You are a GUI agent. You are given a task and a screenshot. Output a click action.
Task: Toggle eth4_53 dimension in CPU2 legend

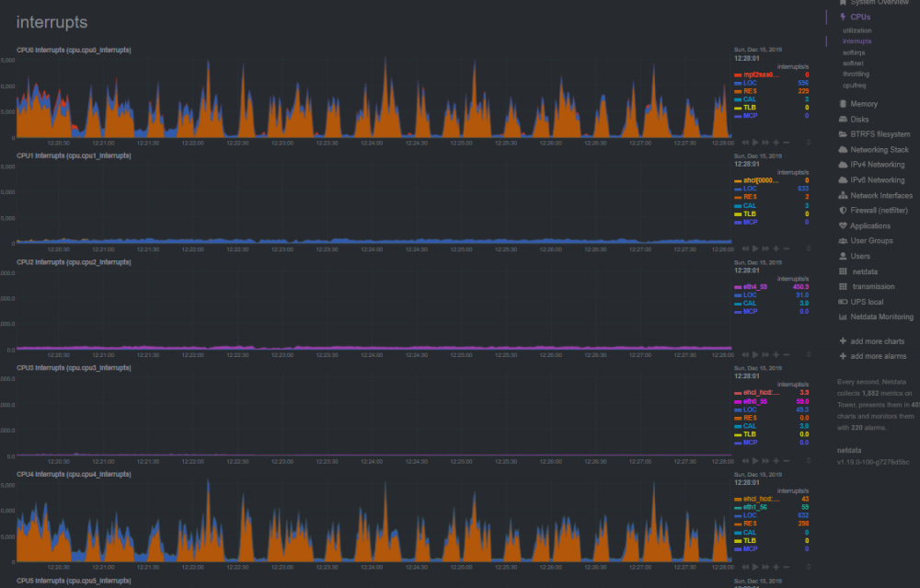[755, 287]
